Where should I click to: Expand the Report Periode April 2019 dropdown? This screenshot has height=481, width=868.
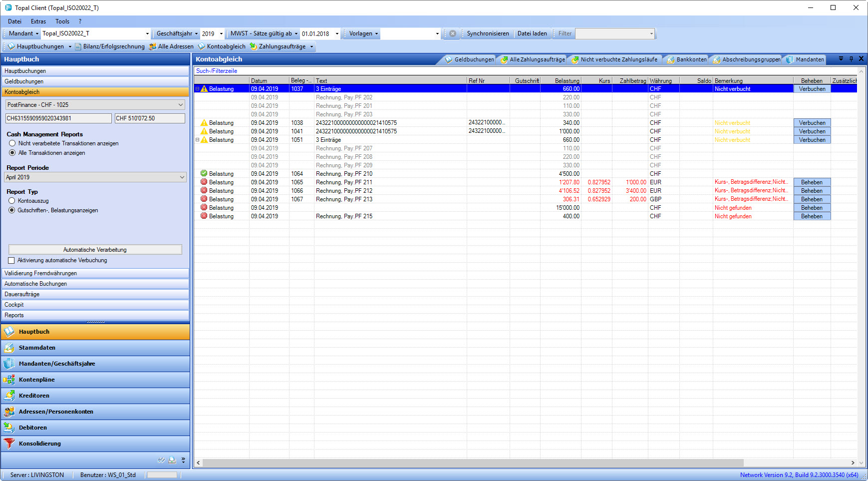point(182,177)
